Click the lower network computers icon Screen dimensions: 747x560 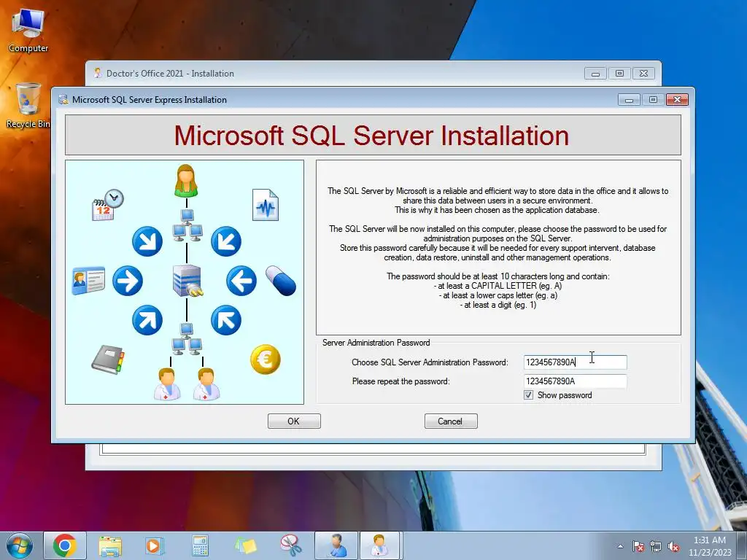(187, 339)
